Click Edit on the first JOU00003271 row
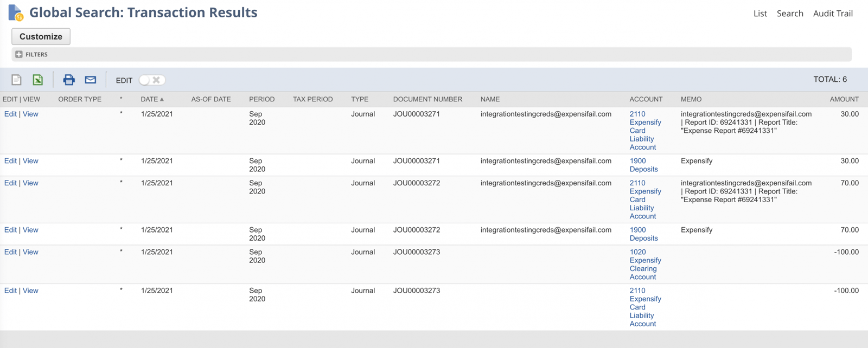This screenshot has width=868, height=348. [x=10, y=114]
